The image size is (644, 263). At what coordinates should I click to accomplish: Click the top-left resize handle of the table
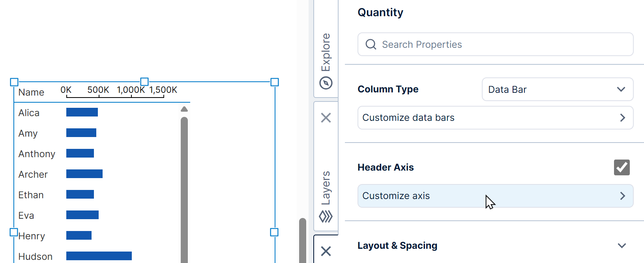click(x=14, y=82)
